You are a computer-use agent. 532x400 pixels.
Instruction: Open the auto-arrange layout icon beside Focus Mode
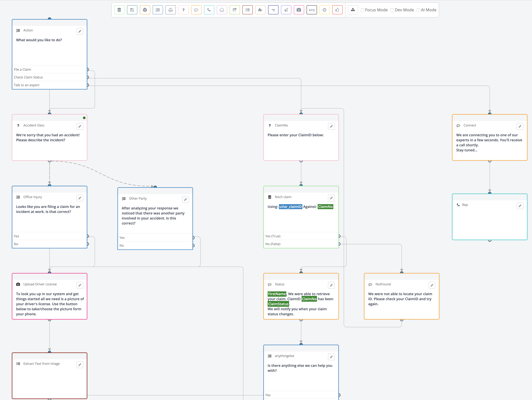(x=353, y=10)
